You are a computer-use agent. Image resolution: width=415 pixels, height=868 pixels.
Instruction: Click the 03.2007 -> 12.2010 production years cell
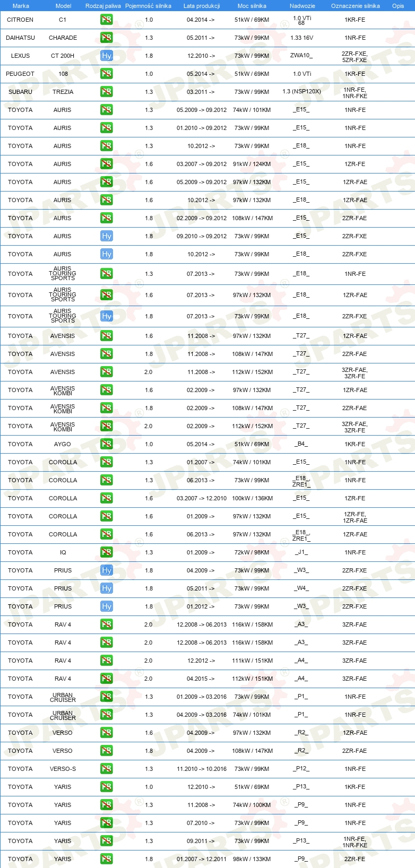coord(202,498)
